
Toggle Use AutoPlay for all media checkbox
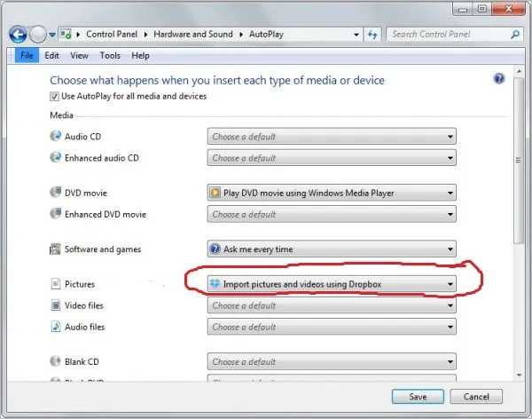[x=54, y=97]
